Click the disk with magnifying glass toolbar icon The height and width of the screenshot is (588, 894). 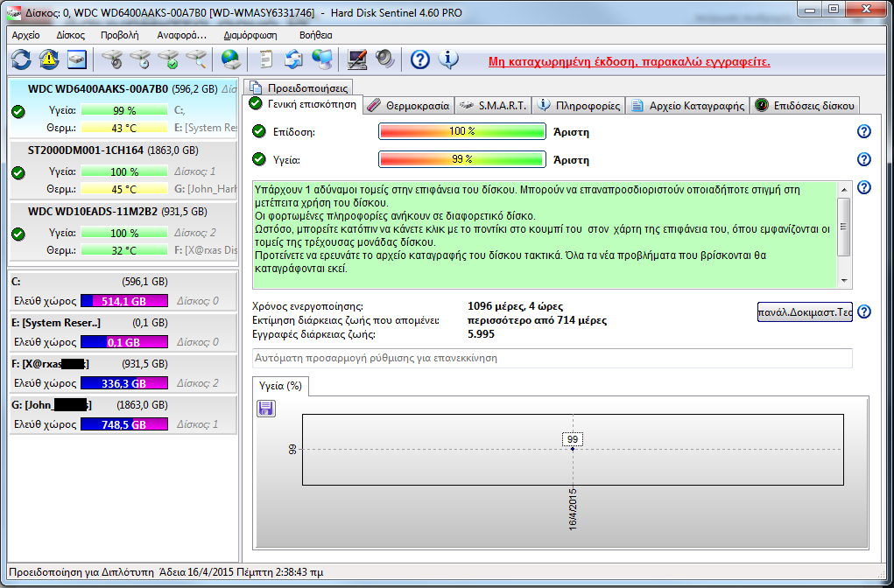[x=196, y=59]
